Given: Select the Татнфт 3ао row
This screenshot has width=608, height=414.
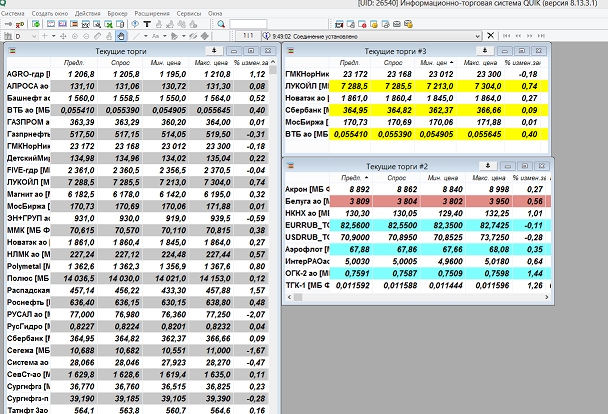Looking at the screenshot, I should click(x=138, y=410).
